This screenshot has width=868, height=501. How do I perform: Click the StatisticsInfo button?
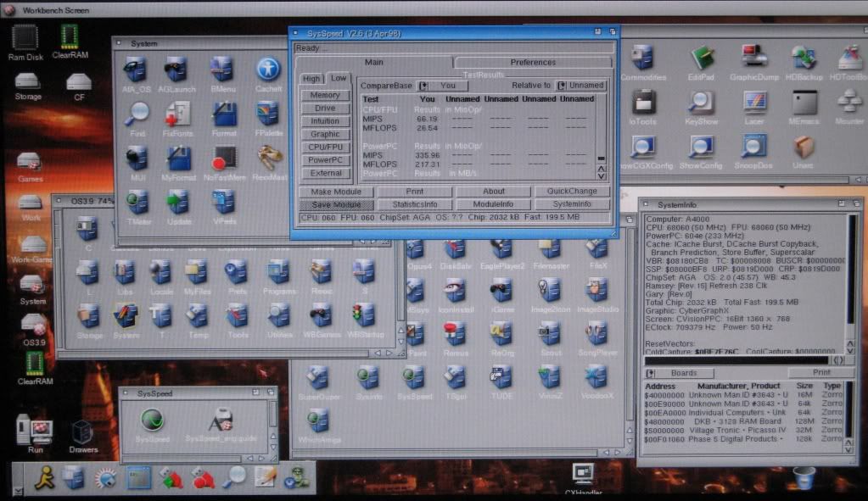(x=415, y=204)
